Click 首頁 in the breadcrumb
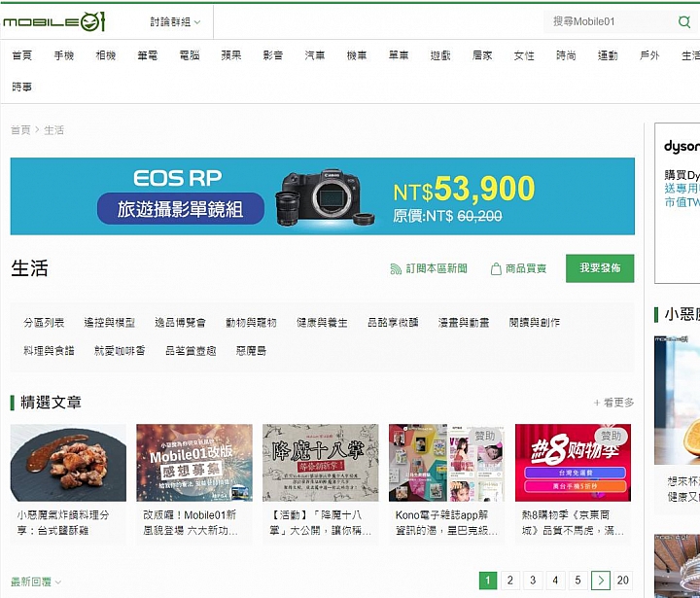 point(20,130)
